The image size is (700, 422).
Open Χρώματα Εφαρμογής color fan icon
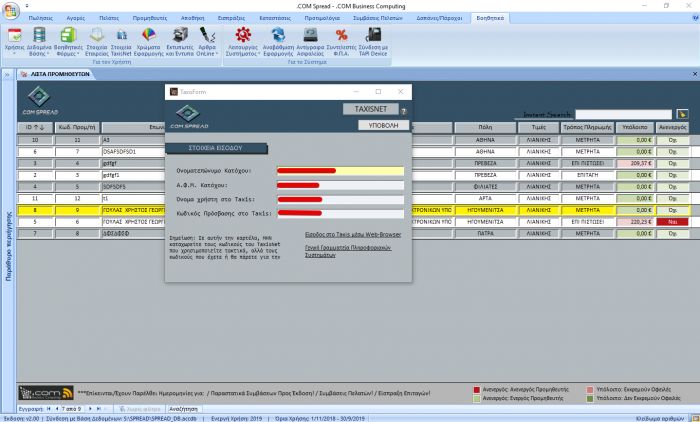pos(149,42)
